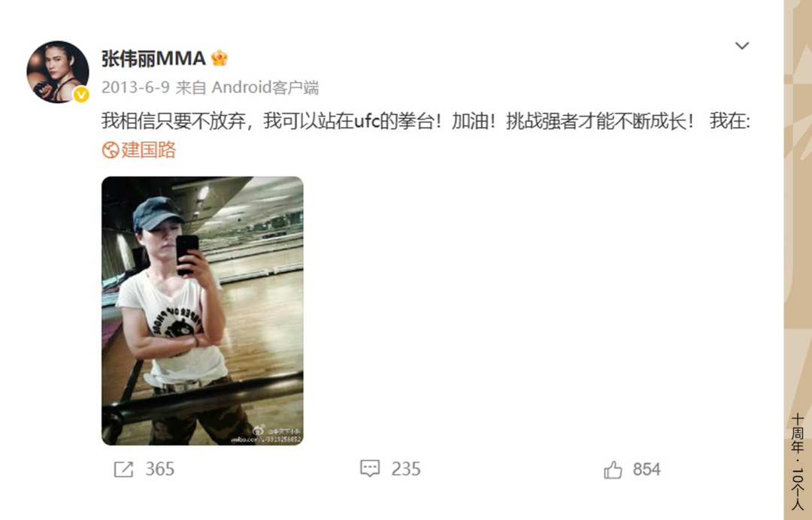Image resolution: width=812 pixels, height=520 pixels.
Task: Click the repost share icon
Action: coord(123,470)
